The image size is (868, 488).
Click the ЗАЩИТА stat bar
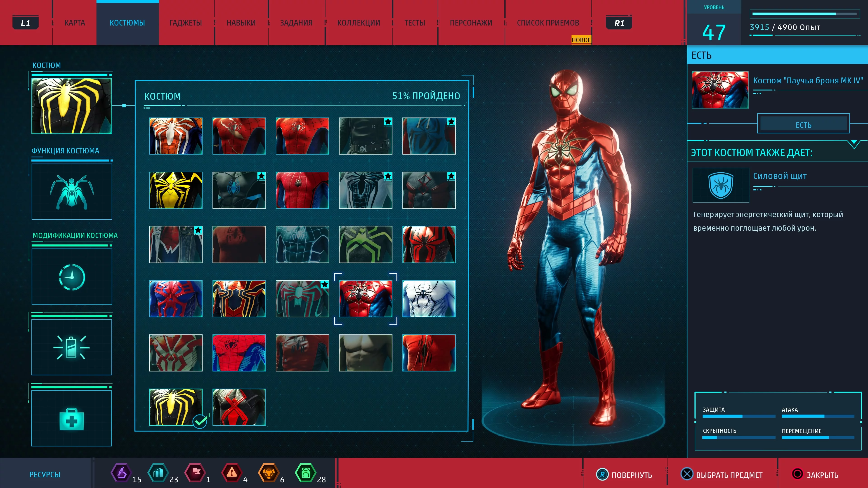(739, 416)
